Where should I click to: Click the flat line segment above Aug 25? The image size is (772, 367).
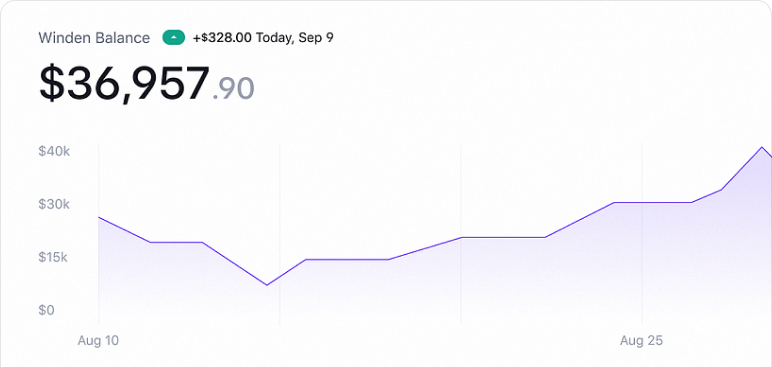point(652,202)
